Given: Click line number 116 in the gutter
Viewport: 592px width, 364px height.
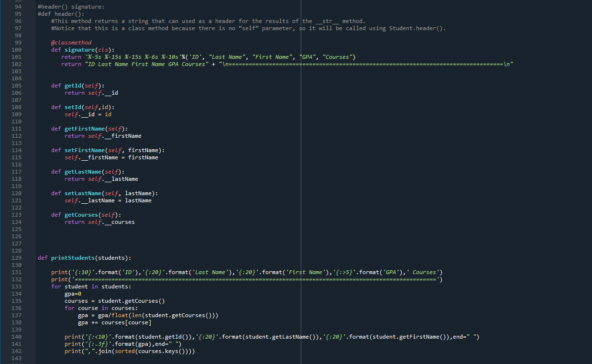Looking at the screenshot, I should tap(16, 165).
